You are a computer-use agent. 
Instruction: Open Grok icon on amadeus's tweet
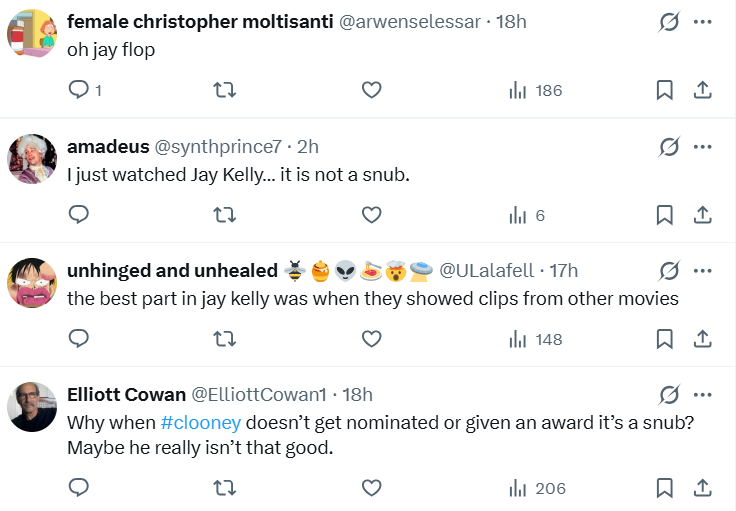click(x=669, y=147)
